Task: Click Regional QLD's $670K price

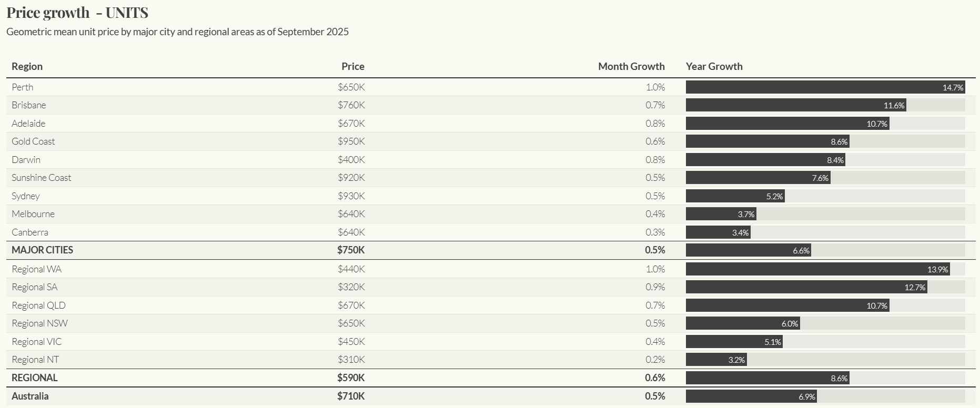Action: click(x=351, y=305)
